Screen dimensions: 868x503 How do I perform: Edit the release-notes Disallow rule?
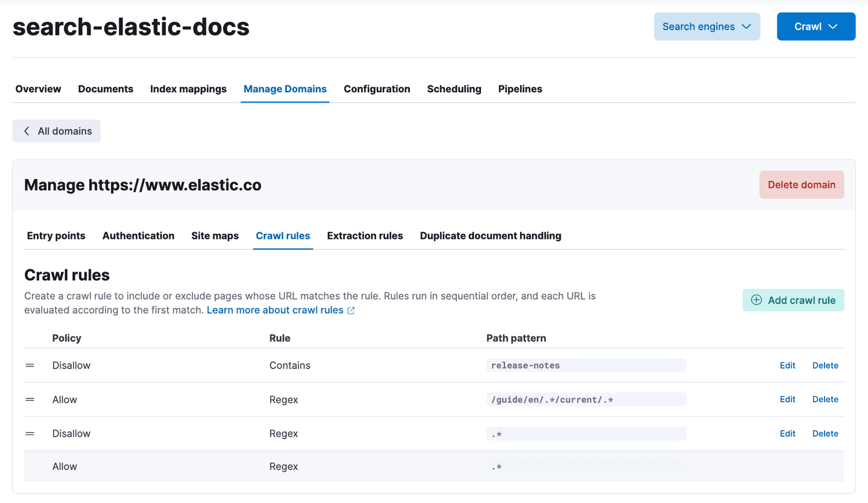787,365
